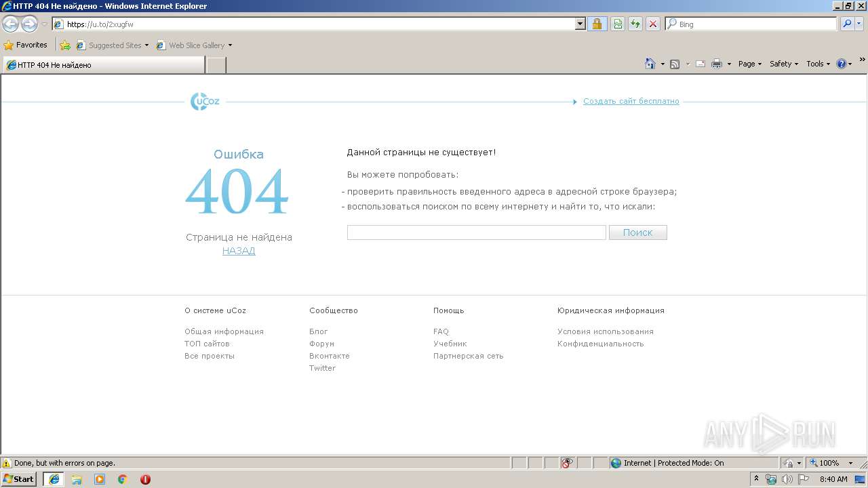Screen dimensions: 868x488
Task: Open the Блог link
Action: [318, 331]
